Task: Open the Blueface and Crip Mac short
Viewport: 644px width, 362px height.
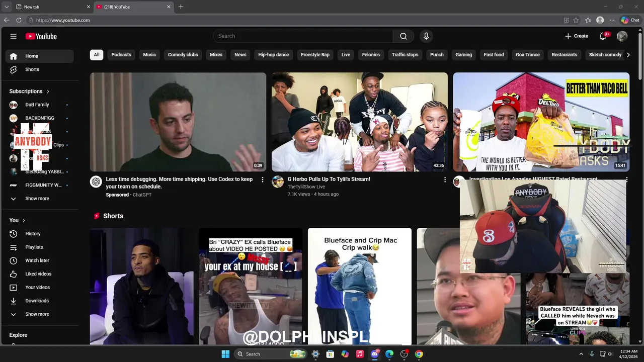Action: [x=360, y=287]
